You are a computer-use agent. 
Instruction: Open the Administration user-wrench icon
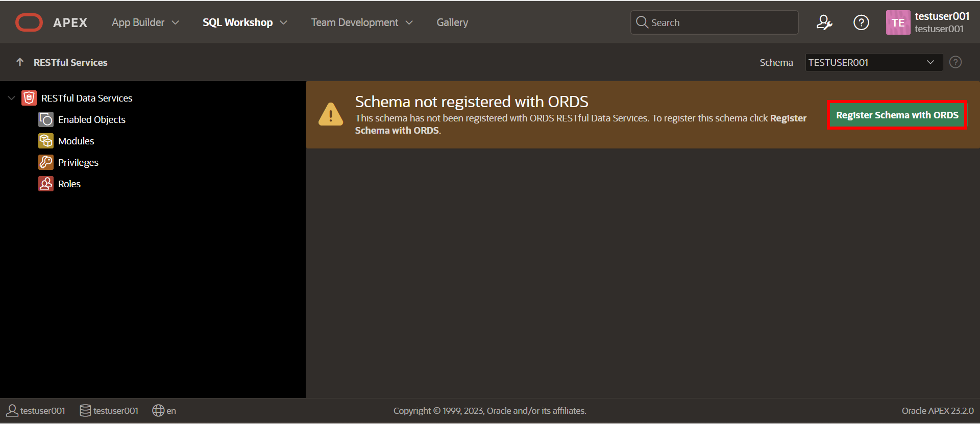coord(824,22)
